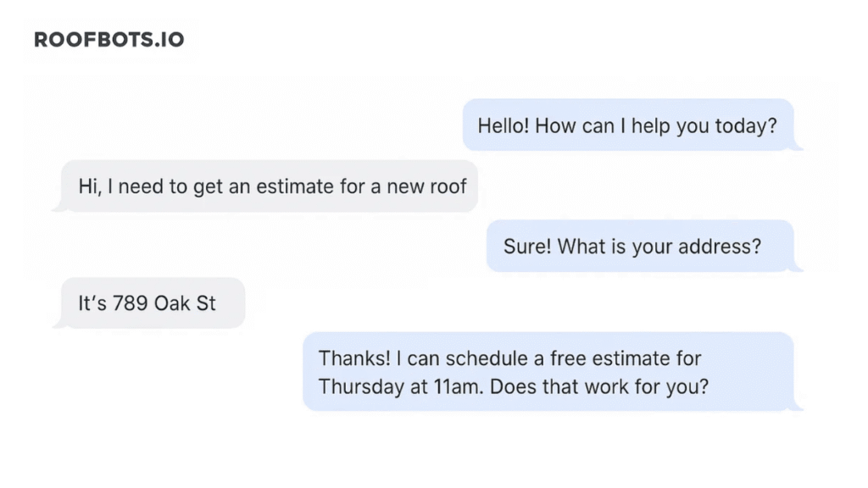868x488 pixels.
Task: Click the word "schedule" in the last message
Action: [x=463, y=358]
